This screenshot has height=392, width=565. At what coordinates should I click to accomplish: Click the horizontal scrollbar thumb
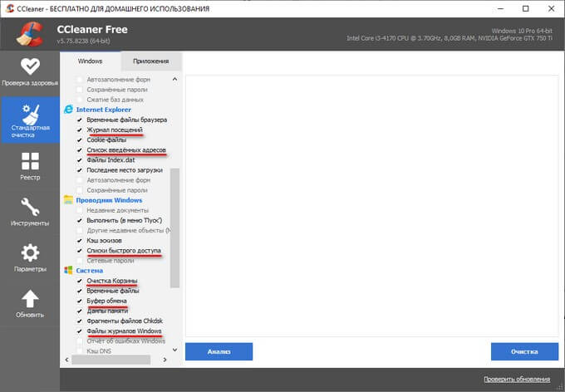111,360
